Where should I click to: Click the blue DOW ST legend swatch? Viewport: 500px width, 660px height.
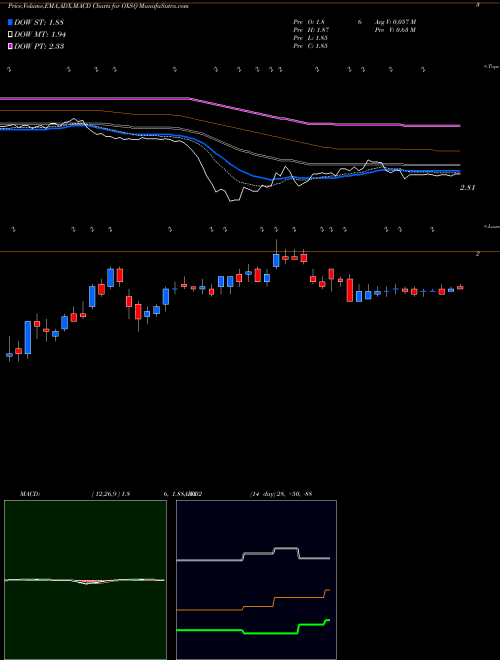(11, 22)
